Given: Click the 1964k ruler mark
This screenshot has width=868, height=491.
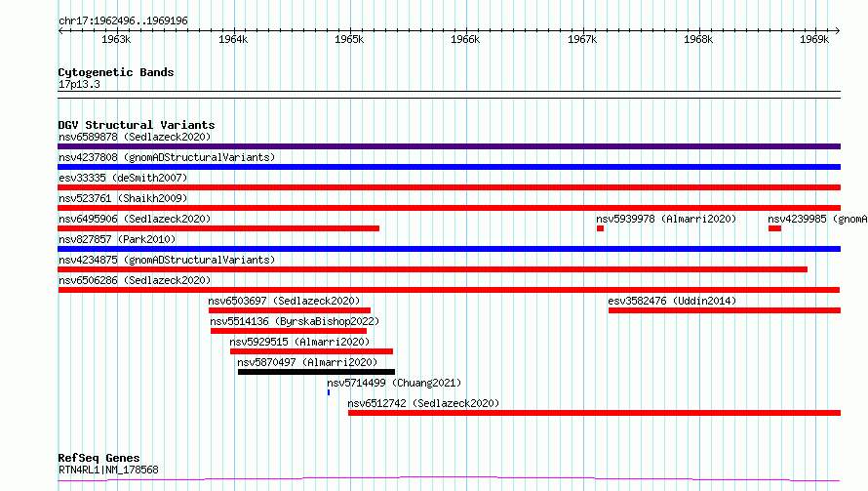Looking at the screenshot, I should (233, 39).
